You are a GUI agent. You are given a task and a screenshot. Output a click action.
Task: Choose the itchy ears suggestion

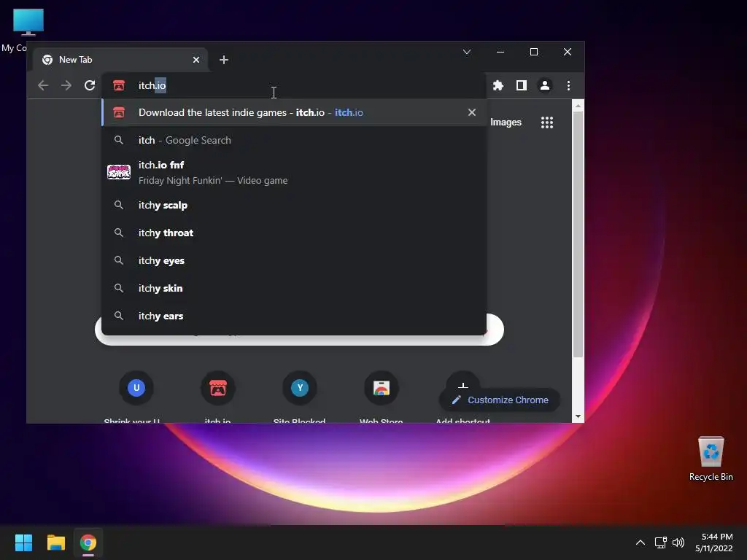(x=294, y=316)
